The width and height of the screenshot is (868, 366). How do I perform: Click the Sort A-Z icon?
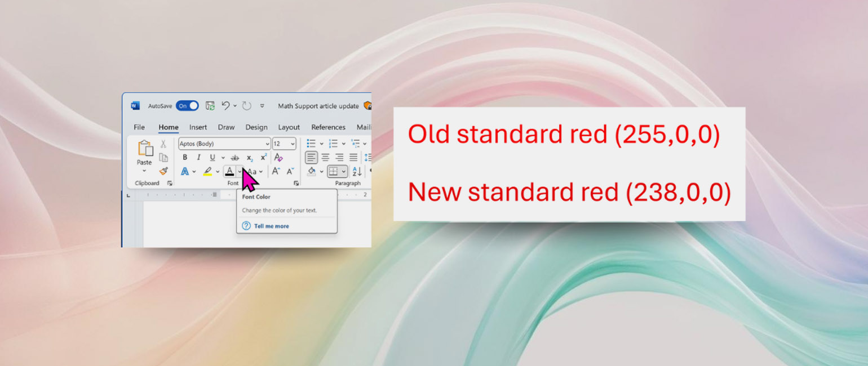(357, 171)
